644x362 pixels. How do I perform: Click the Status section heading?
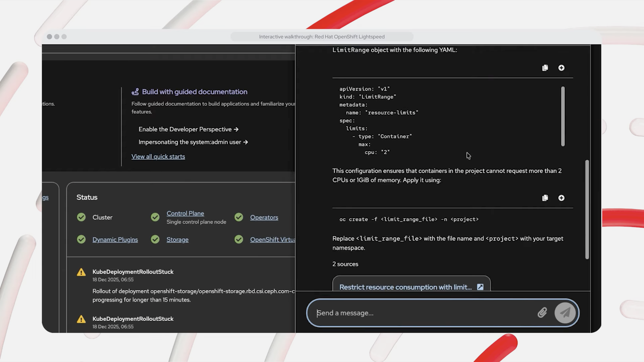(87, 197)
